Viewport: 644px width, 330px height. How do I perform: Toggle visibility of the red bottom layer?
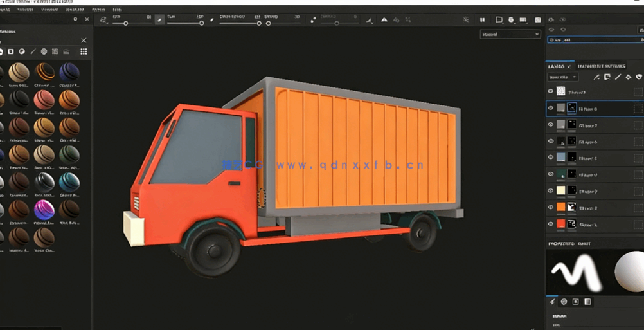550,225
